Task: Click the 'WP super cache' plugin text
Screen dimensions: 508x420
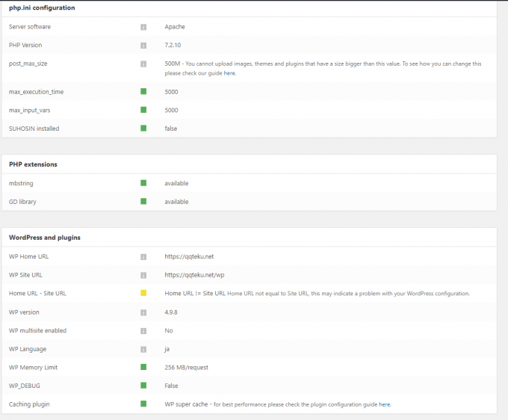Action: click(186, 404)
